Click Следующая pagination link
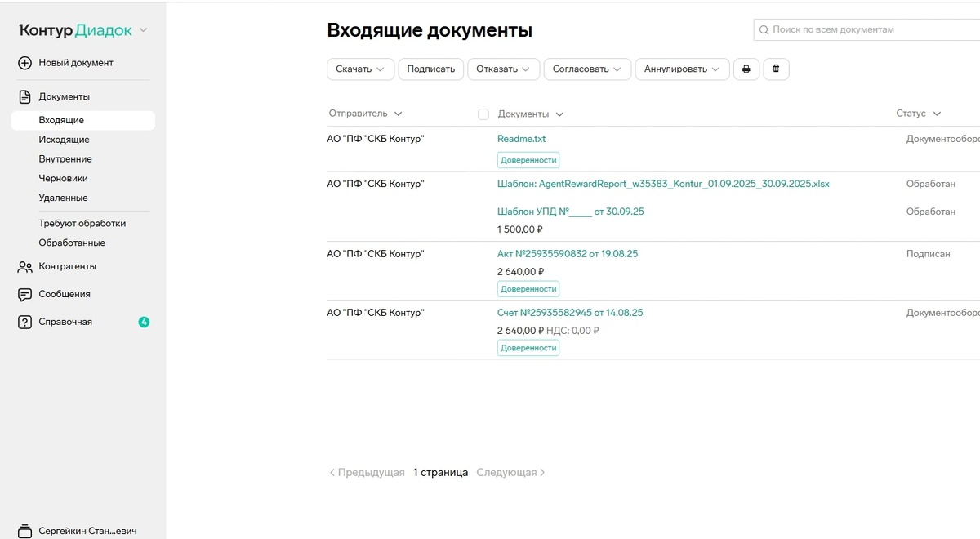Image resolution: width=980 pixels, height=539 pixels. pyautogui.click(x=510, y=472)
